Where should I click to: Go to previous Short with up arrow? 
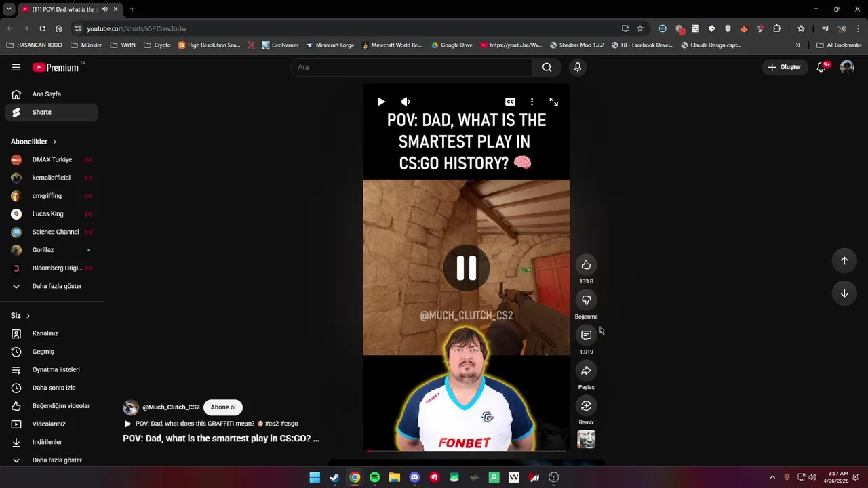coord(844,261)
